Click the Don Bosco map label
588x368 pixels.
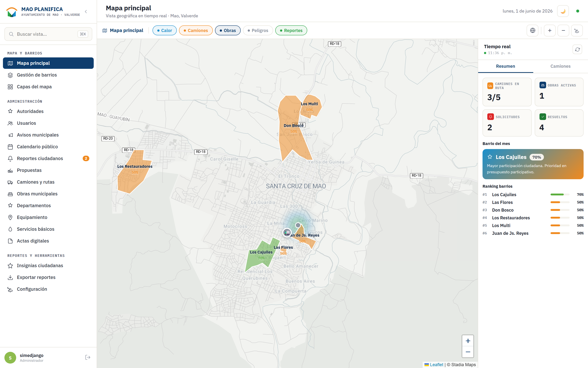point(293,126)
